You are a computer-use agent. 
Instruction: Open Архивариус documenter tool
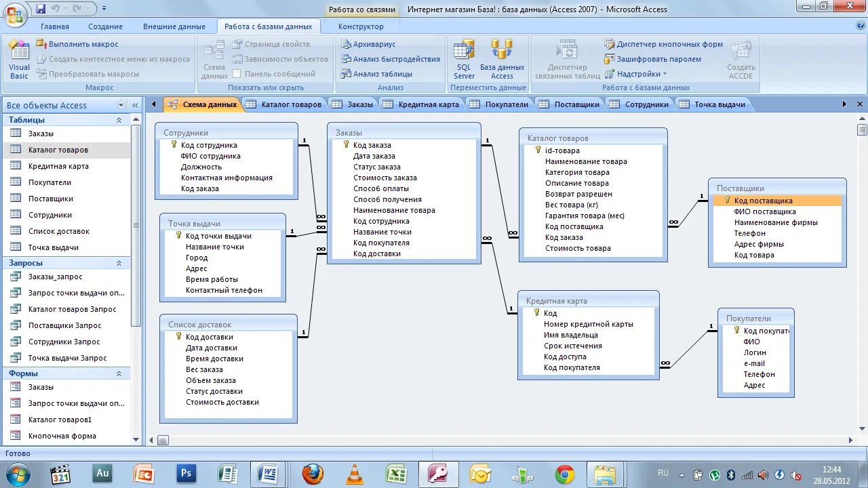(x=368, y=44)
